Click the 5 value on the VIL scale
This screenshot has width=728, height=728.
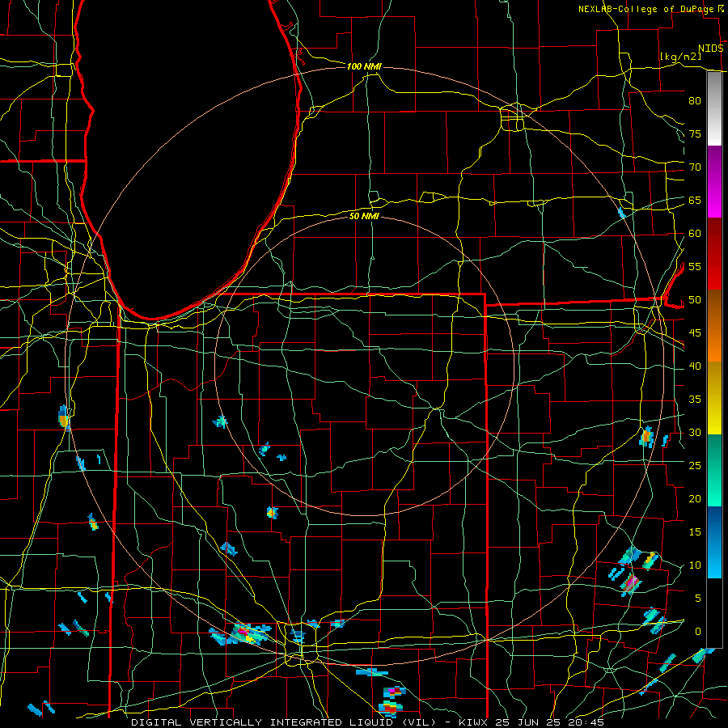698,599
